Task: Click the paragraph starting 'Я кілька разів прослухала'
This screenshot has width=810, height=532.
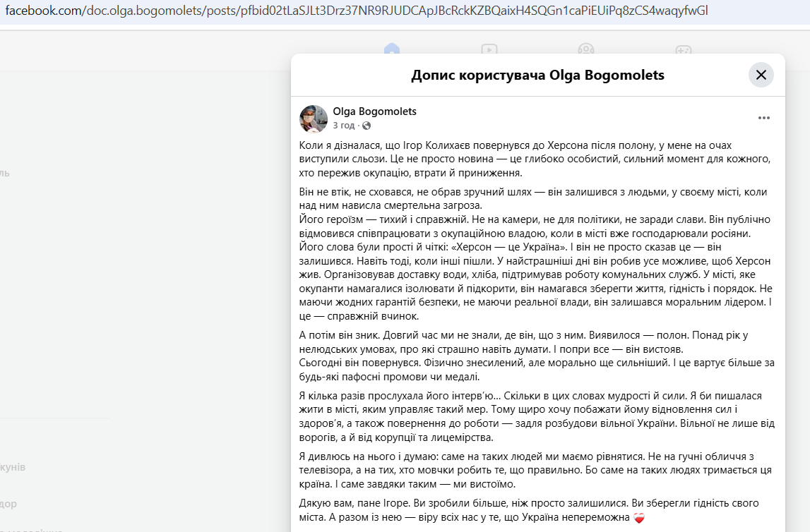Action: [537, 416]
